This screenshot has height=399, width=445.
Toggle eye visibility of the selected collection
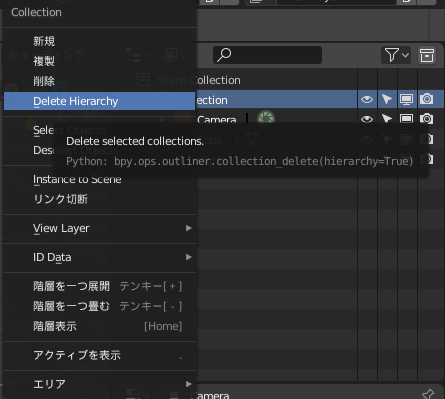pyautogui.click(x=367, y=99)
